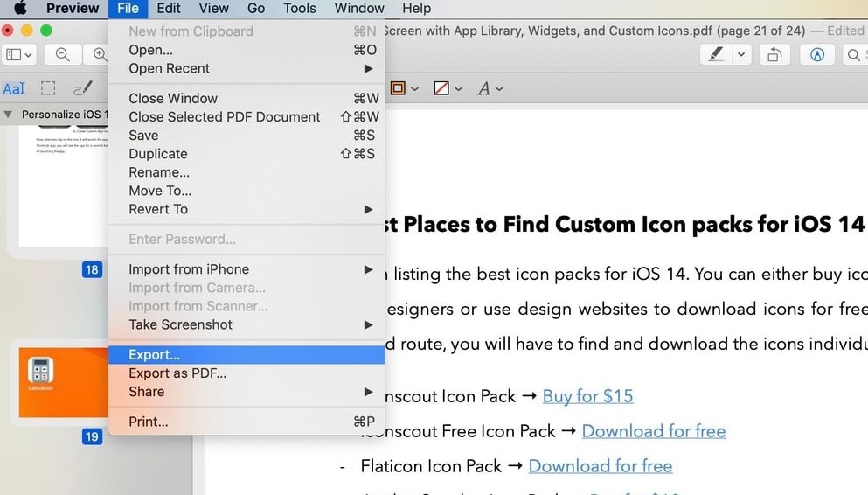Choose Export... from the File menu
This screenshot has width=868, height=495.
pos(247,355)
